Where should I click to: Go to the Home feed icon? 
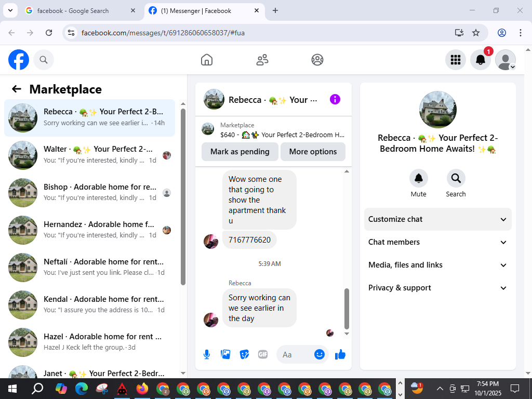pyautogui.click(x=207, y=60)
